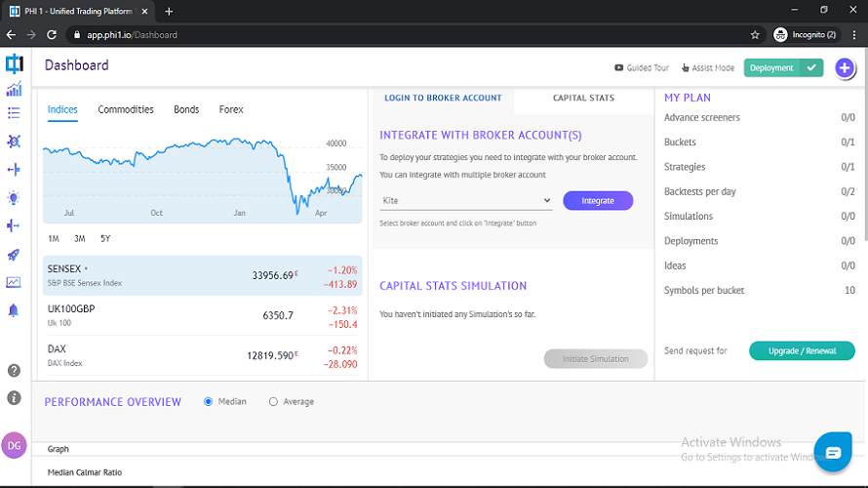Select the Median radio button

209,401
